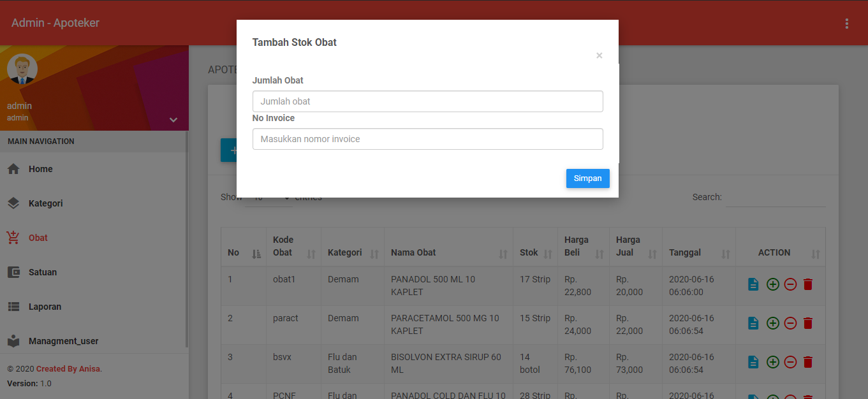
Task: Reduce stock for PARACETAMOL 500 MG row
Action: pos(790,323)
